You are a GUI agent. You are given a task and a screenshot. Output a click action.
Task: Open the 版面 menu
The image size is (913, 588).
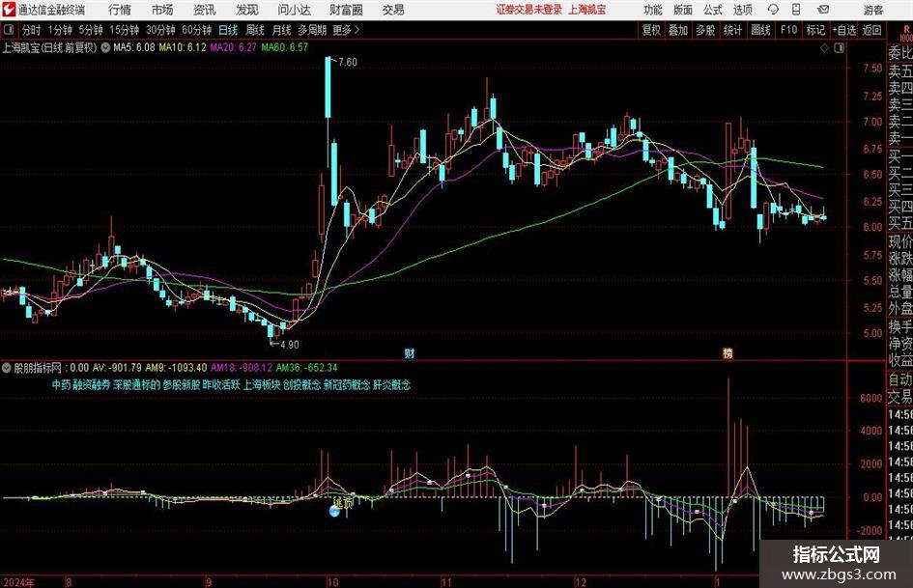(x=682, y=10)
